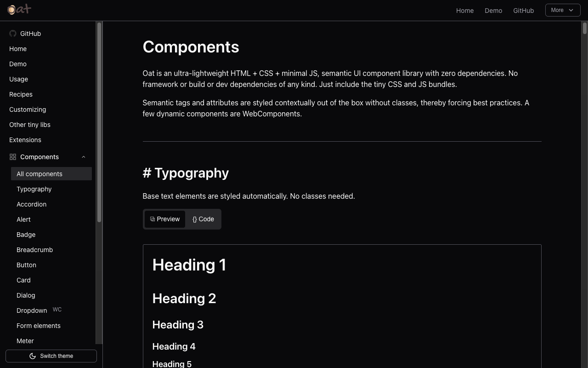Click the window icon inside the Preview tab

152,219
